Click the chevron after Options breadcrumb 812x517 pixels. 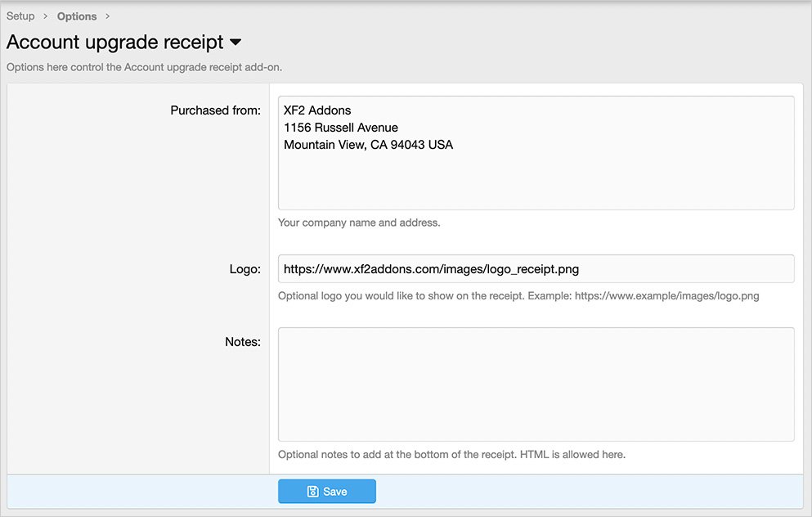coord(107,16)
